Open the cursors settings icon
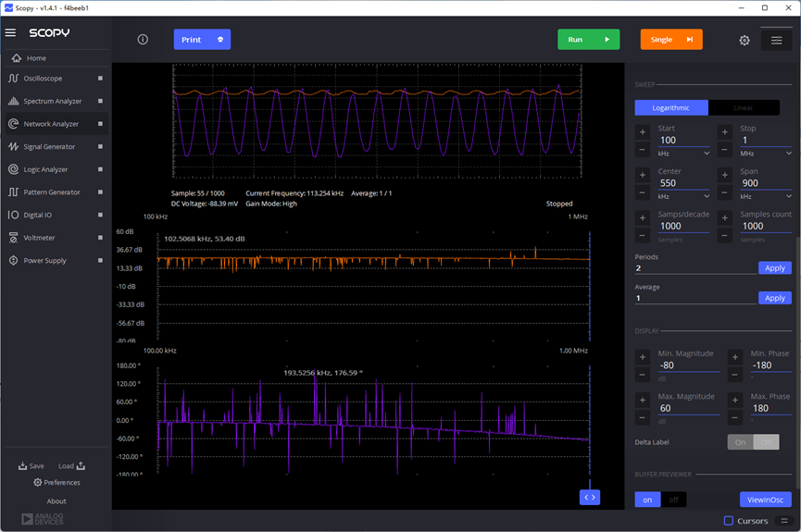 click(x=784, y=521)
